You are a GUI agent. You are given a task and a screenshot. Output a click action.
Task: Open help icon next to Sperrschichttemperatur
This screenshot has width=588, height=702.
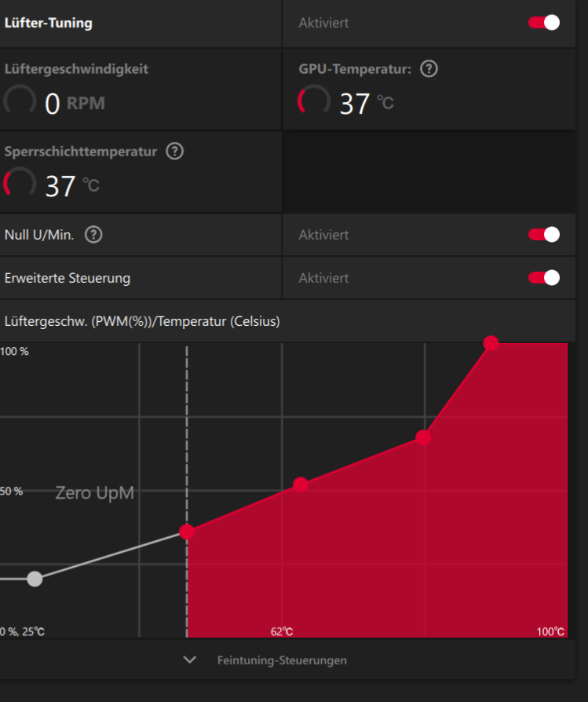click(x=174, y=152)
